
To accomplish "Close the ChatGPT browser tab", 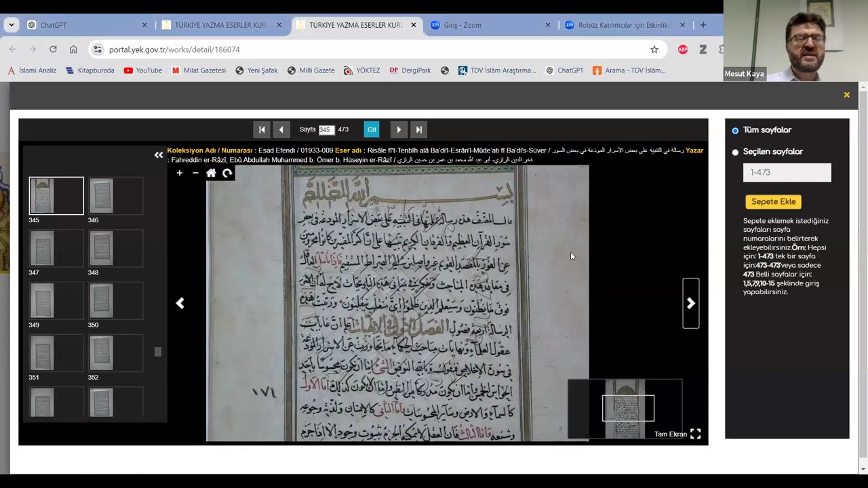I will click(144, 25).
